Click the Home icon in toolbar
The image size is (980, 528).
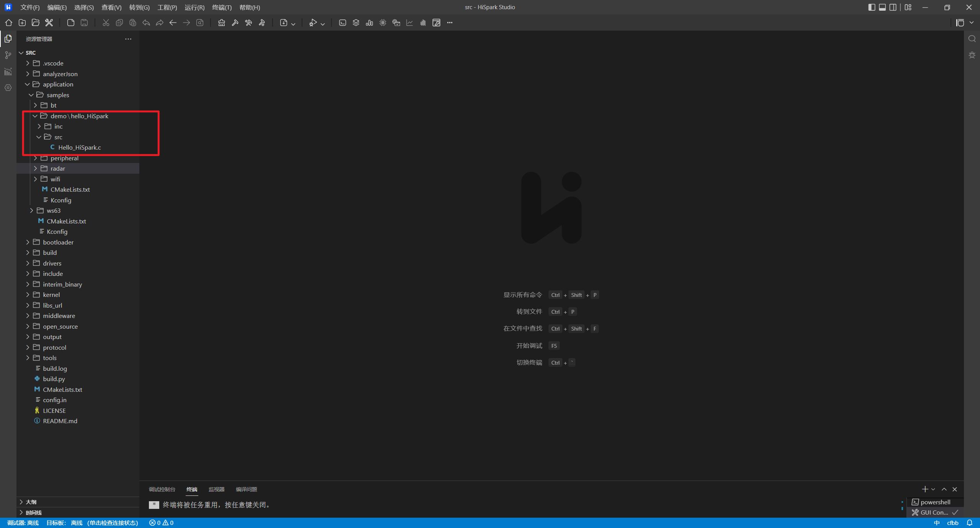point(8,23)
